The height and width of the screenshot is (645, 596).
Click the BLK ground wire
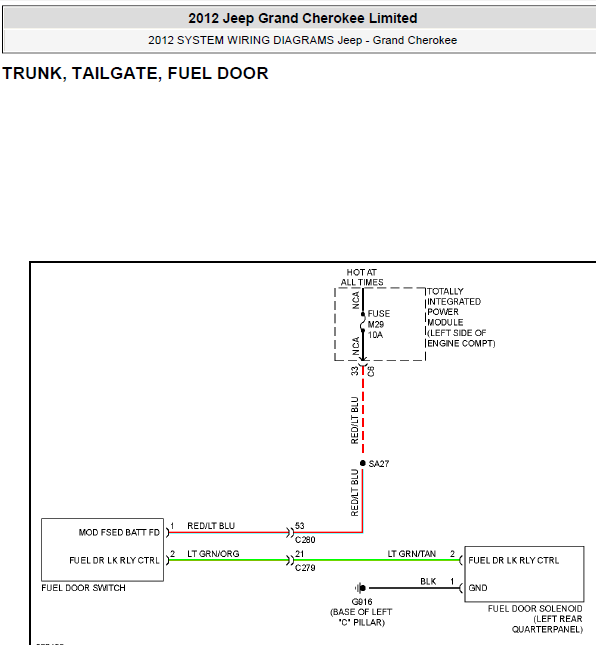click(x=413, y=588)
